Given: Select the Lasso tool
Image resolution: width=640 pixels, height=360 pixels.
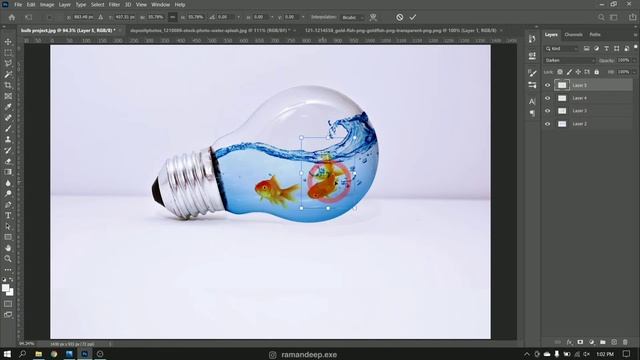Looking at the screenshot, I should click(8, 63).
